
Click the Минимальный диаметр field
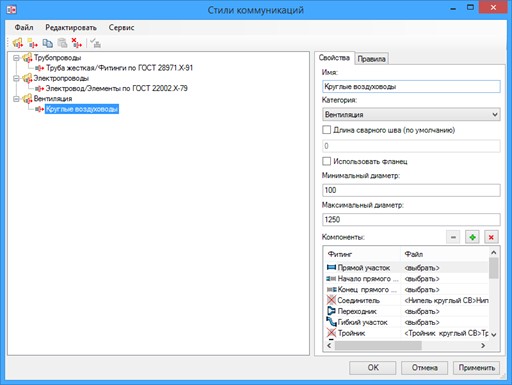click(411, 190)
